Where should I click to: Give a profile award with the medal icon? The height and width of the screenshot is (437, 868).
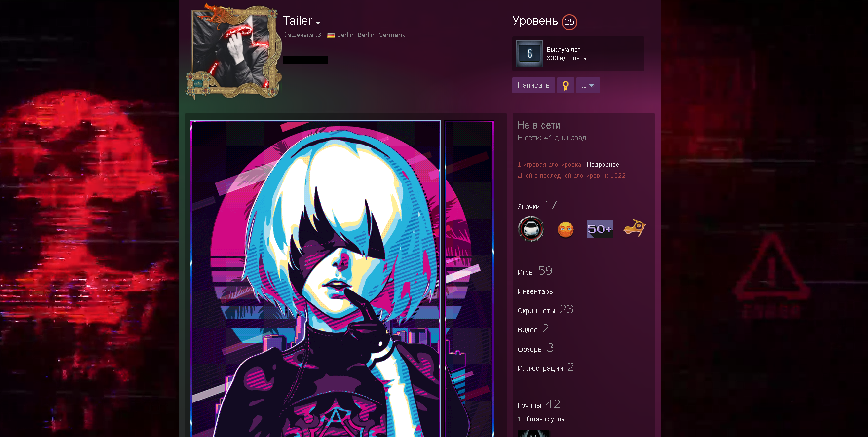[x=566, y=85]
